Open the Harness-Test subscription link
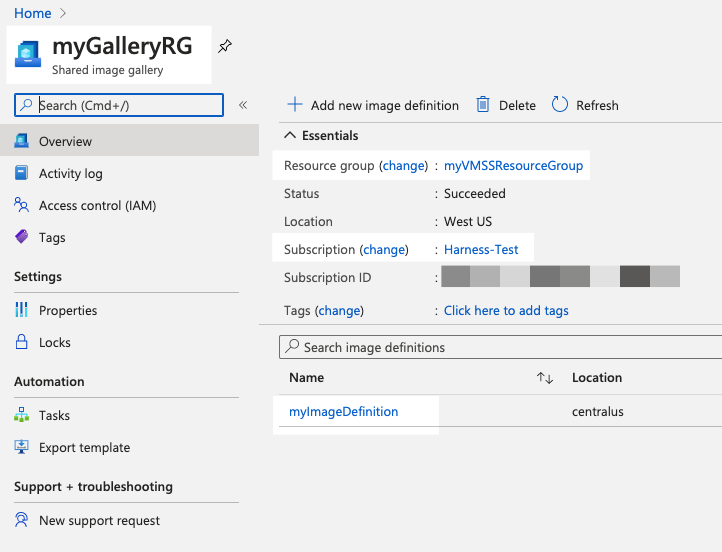Viewport: 722px width, 552px height. [481, 250]
